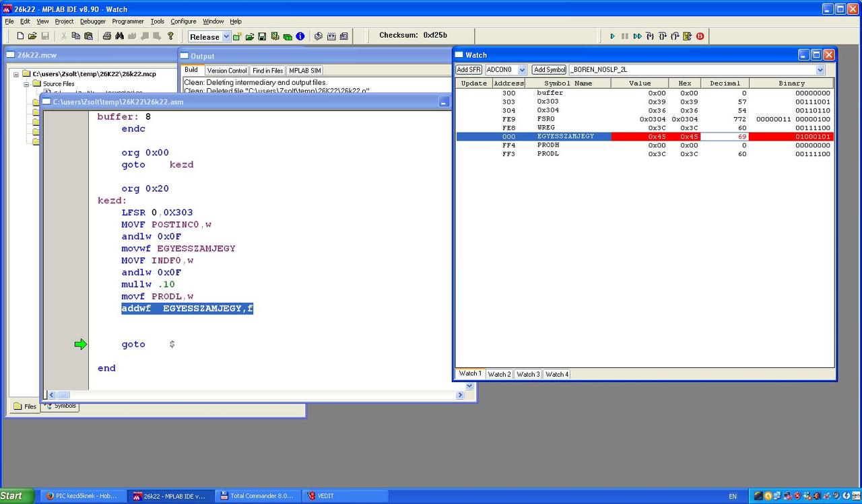Click the scroll-right arrow in asm editor

460,395
